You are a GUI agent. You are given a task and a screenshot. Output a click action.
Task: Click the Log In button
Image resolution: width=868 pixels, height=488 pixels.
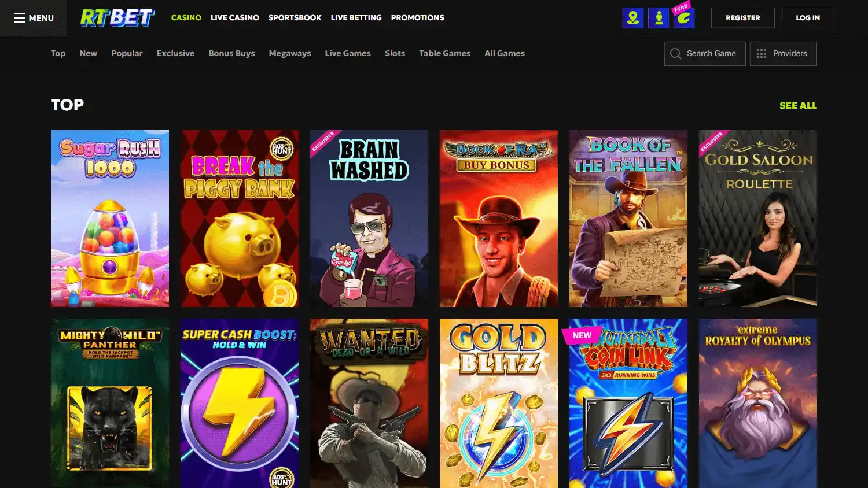[807, 18]
